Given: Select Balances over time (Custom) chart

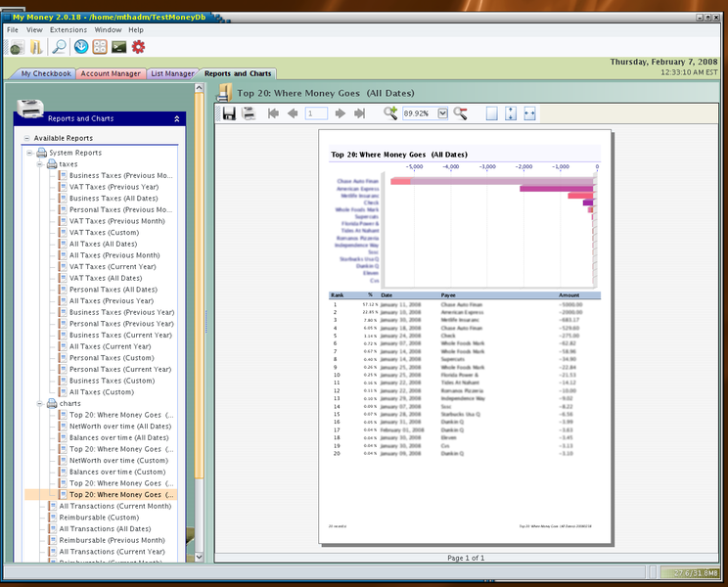Looking at the screenshot, I should coord(117,472).
